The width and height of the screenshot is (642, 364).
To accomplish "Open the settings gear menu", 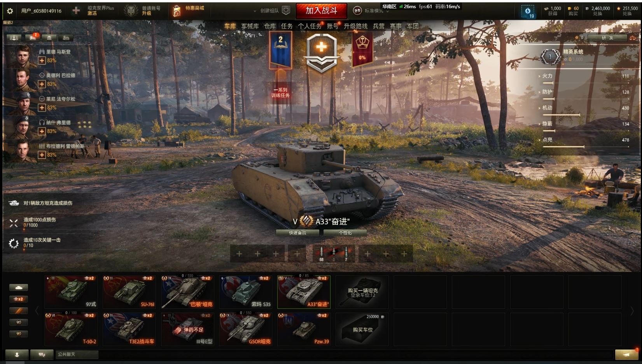I will pos(10,11).
